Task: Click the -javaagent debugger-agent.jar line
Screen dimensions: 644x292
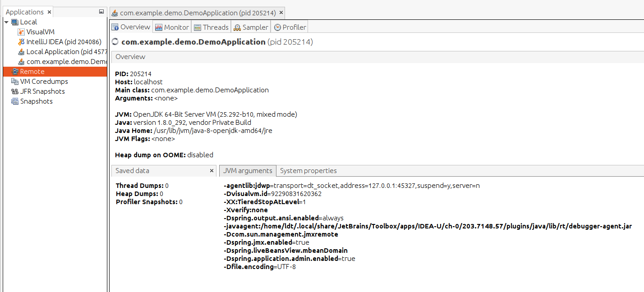Action: point(428,226)
